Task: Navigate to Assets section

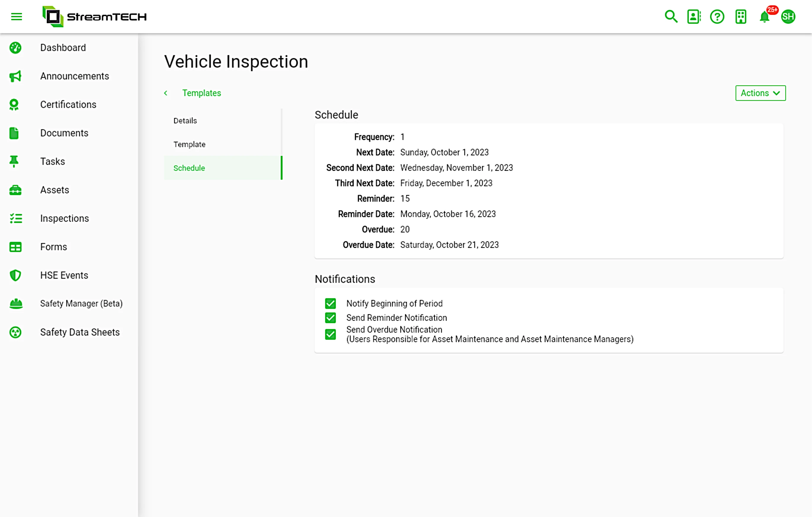Action: coord(54,189)
